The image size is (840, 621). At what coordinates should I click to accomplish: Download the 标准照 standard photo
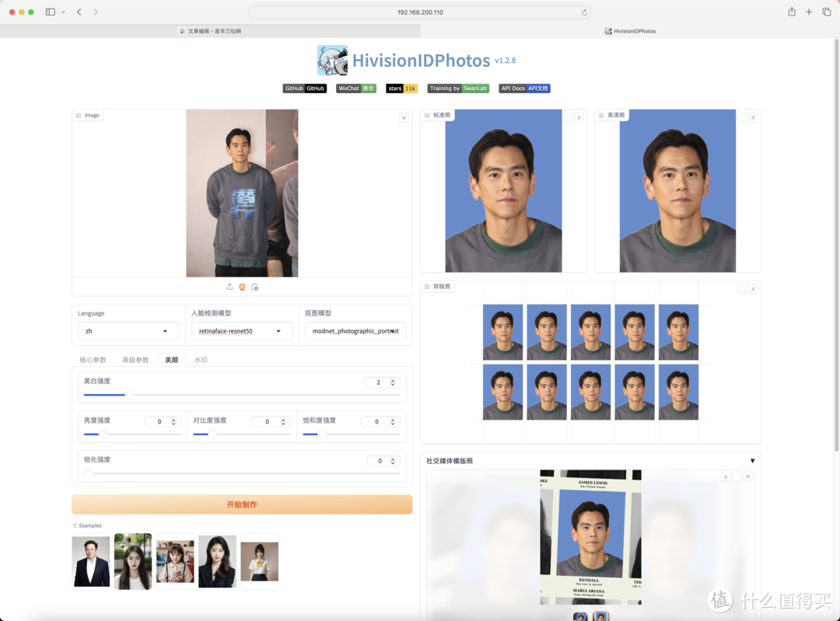point(579,117)
